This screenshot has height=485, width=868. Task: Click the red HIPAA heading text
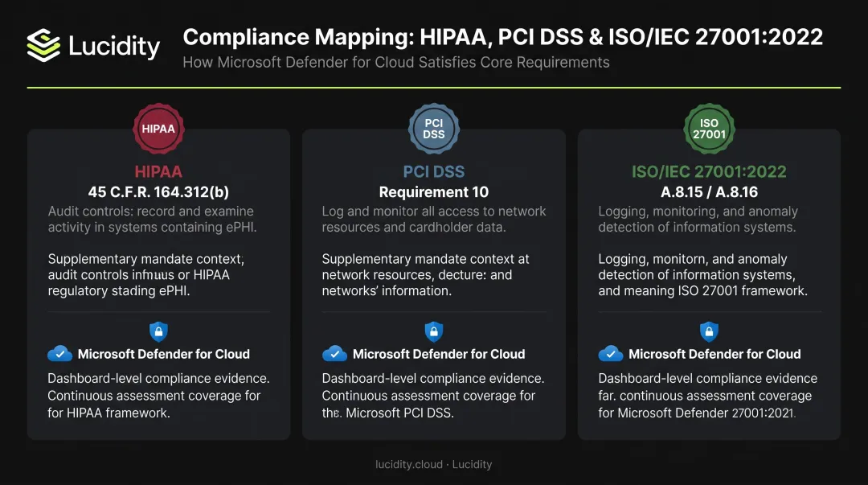pos(158,171)
